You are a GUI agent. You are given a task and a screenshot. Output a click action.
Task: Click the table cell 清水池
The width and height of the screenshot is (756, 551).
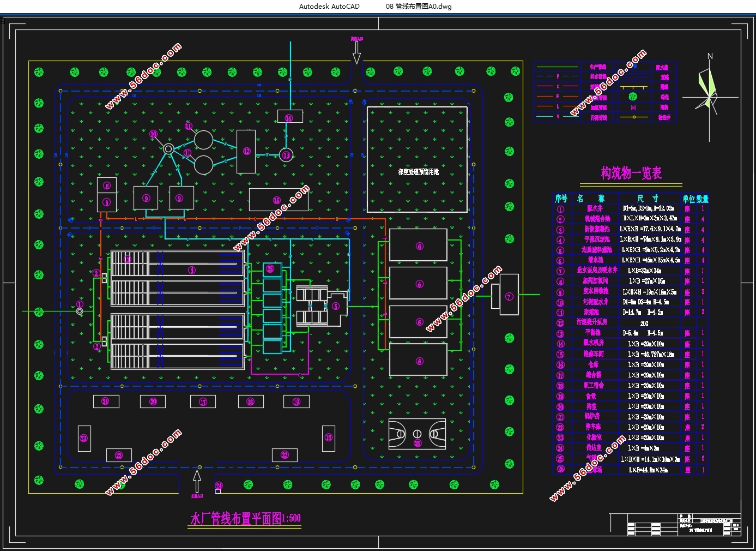click(595, 260)
